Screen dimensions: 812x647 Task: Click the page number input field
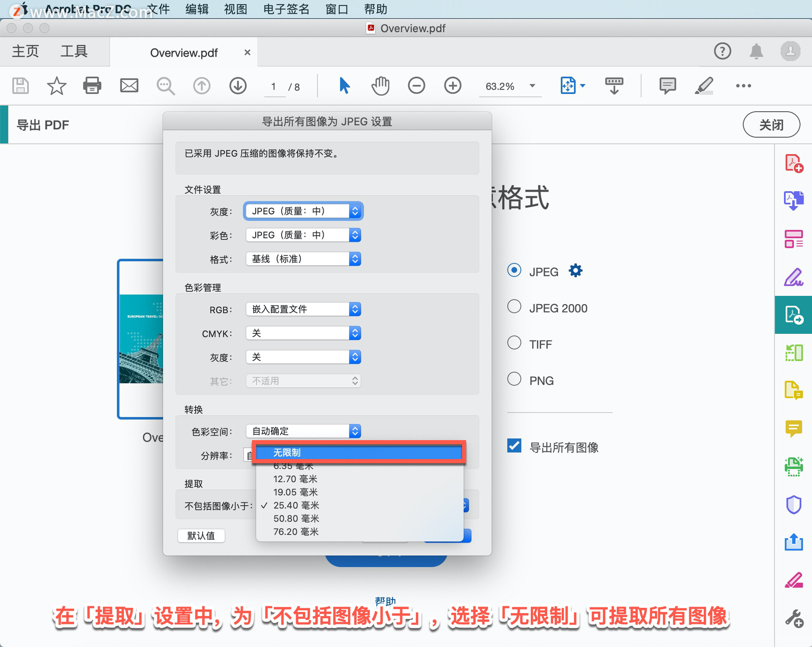pos(274,86)
